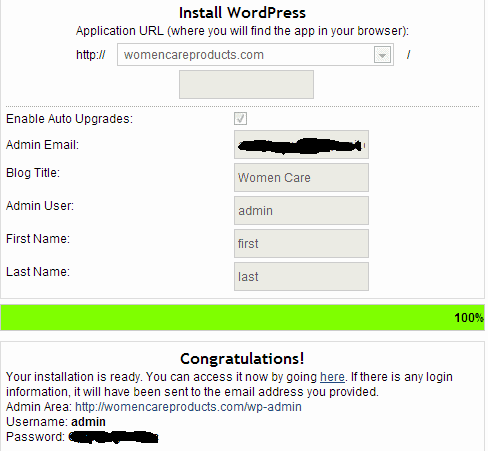Click into the Last Name field
Image resolution: width=488 pixels, height=451 pixels.
coord(301,276)
